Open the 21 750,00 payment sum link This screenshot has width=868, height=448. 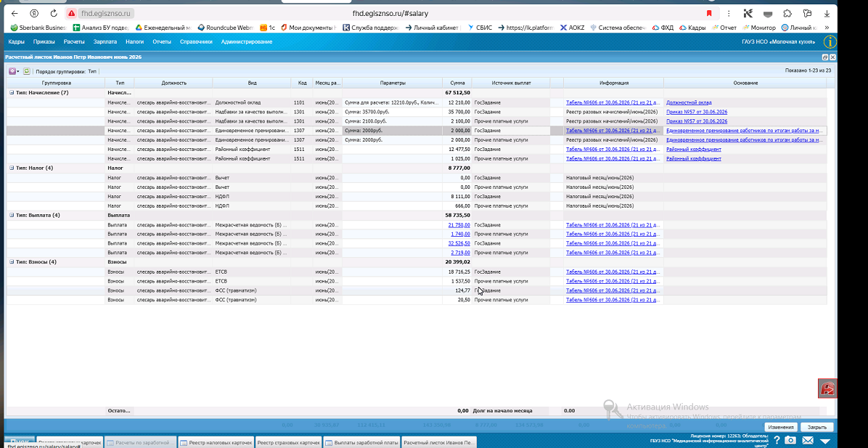[459, 224]
